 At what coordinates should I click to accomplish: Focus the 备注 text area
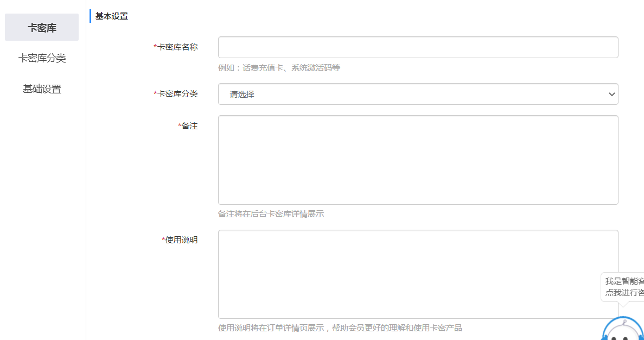point(418,160)
